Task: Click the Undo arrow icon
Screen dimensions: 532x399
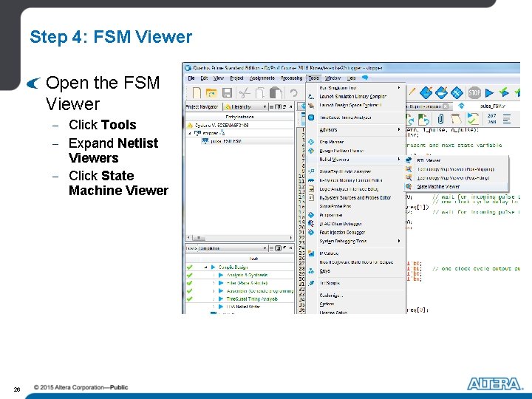Action: pos(294,92)
